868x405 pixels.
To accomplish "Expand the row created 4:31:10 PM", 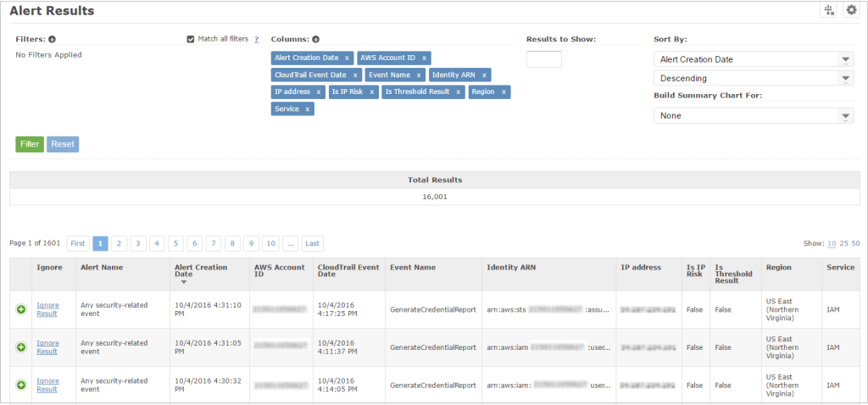I will coord(21,310).
